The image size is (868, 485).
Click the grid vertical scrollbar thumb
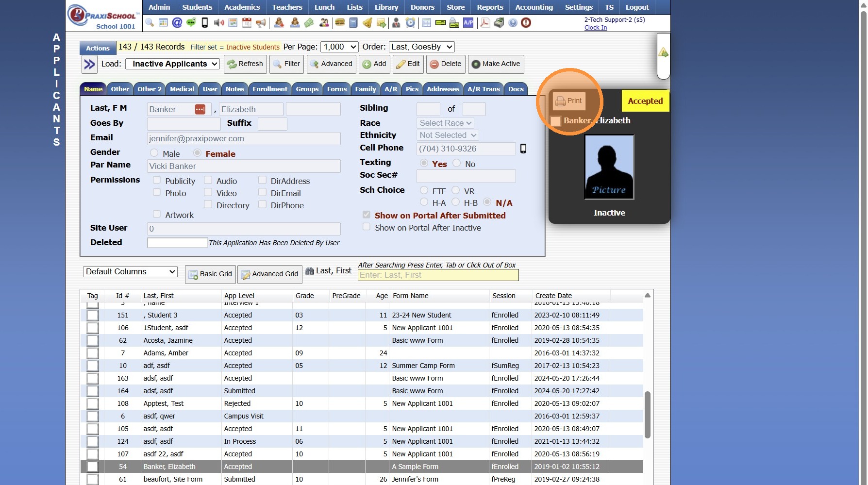tap(647, 415)
